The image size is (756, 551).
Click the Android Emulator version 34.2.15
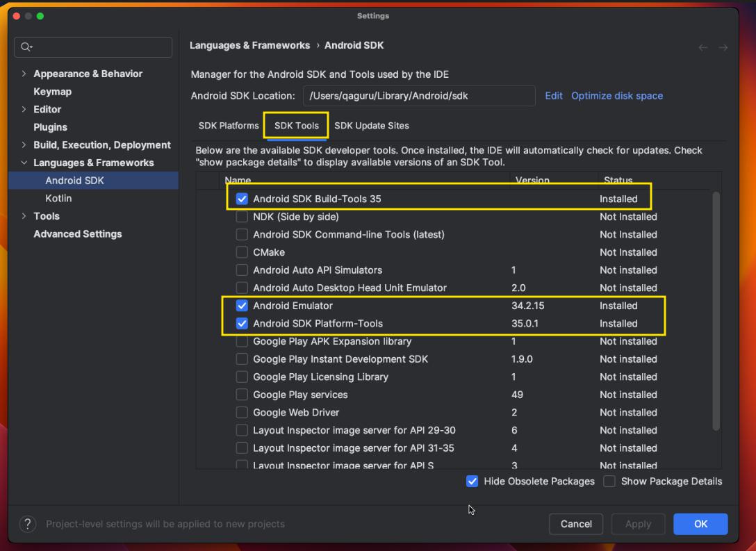527,306
